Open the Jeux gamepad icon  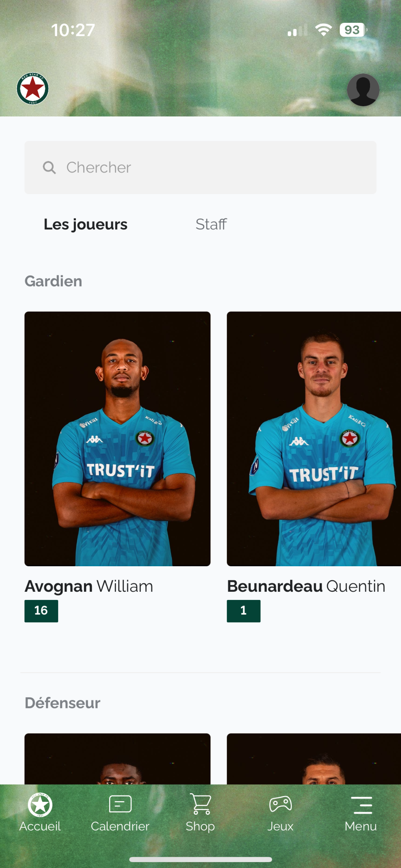[x=280, y=804]
